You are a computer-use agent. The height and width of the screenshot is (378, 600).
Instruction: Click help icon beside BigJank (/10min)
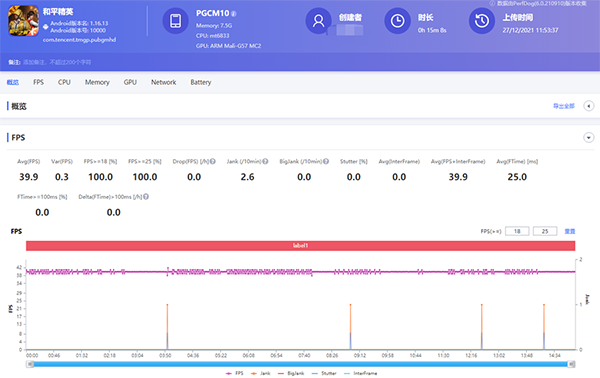click(x=326, y=161)
